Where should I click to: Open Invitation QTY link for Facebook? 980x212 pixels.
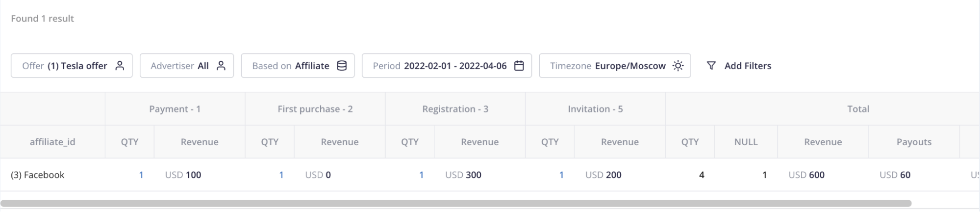click(x=561, y=175)
